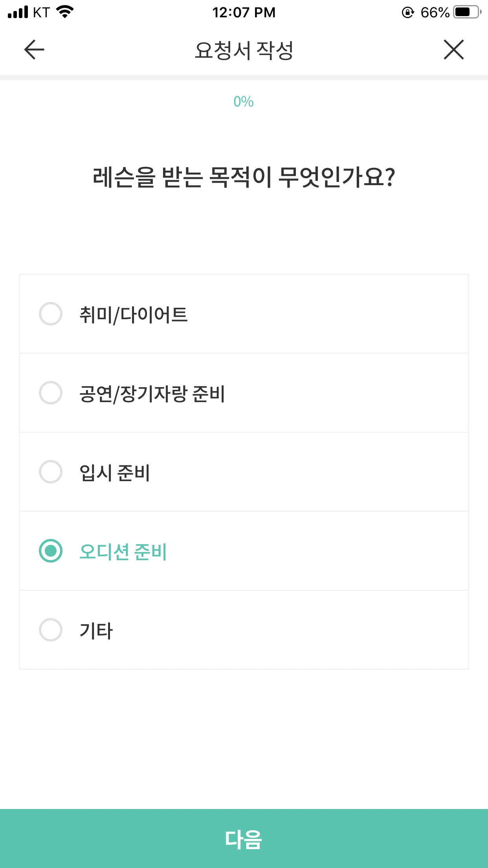Tap the 12:07 PM clock
Viewport: 488px width, 868px height.
point(244,13)
